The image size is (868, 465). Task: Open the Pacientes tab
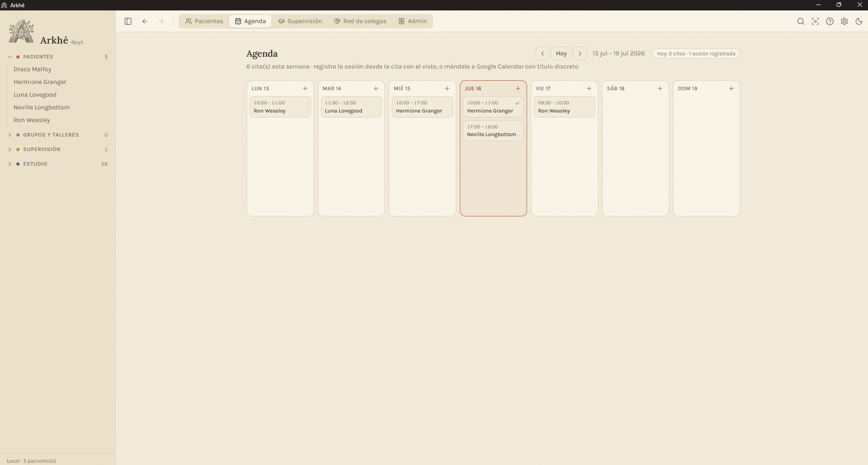tap(204, 21)
